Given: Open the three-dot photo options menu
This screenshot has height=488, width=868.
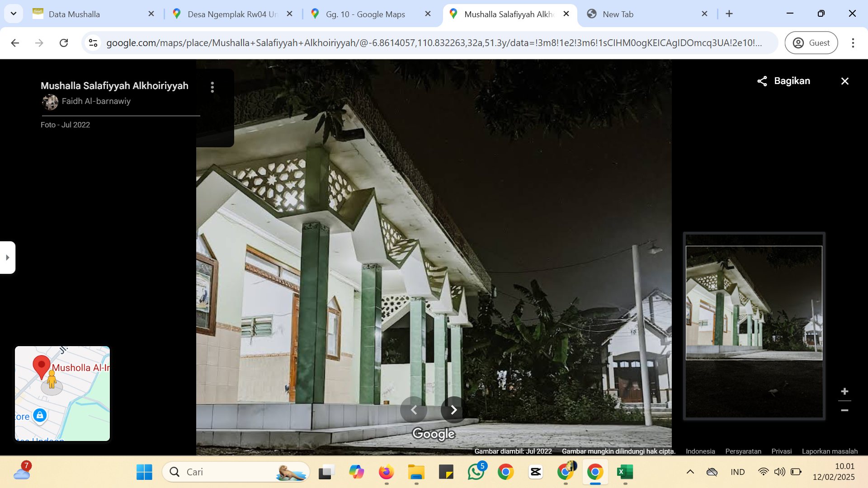Looking at the screenshot, I should pos(212,87).
